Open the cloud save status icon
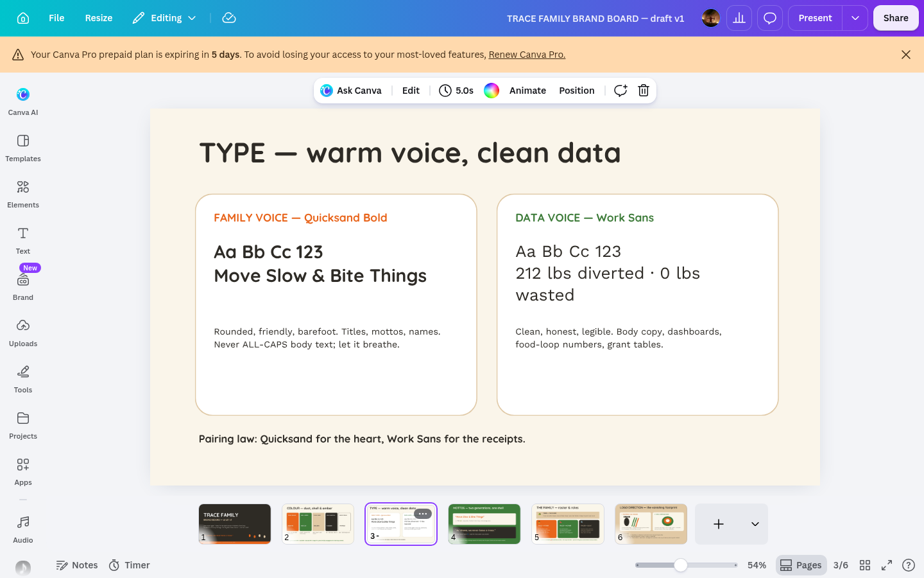The height and width of the screenshot is (578, 924). click(x=229, y=18)
